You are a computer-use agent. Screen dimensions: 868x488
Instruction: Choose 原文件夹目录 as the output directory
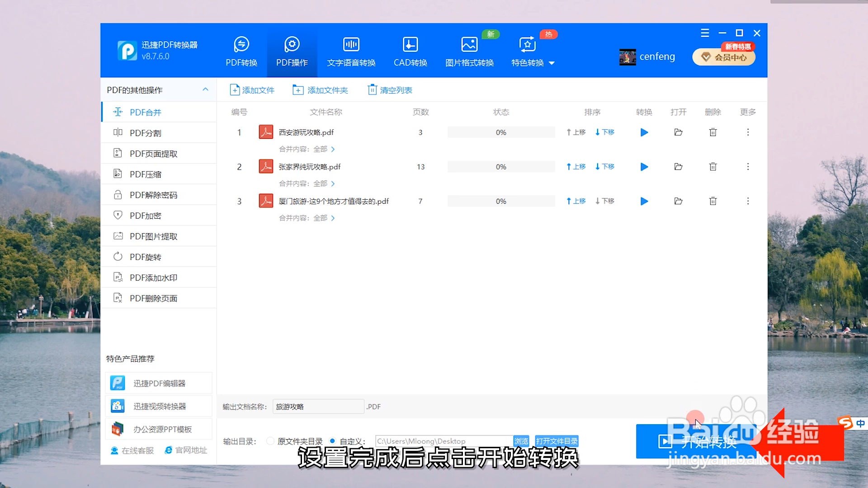270,441
